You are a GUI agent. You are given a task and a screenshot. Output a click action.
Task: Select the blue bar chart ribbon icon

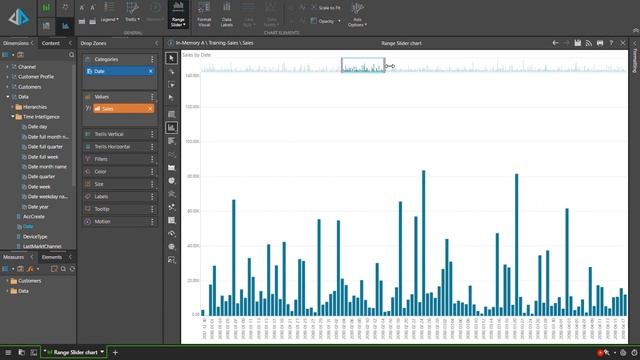click(65, 26)
